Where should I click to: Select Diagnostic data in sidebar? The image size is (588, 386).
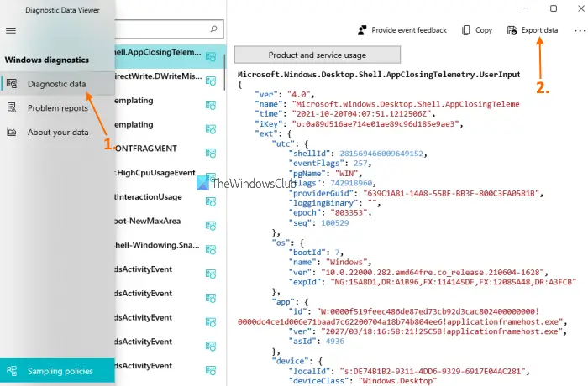click(x=57, y=84)
